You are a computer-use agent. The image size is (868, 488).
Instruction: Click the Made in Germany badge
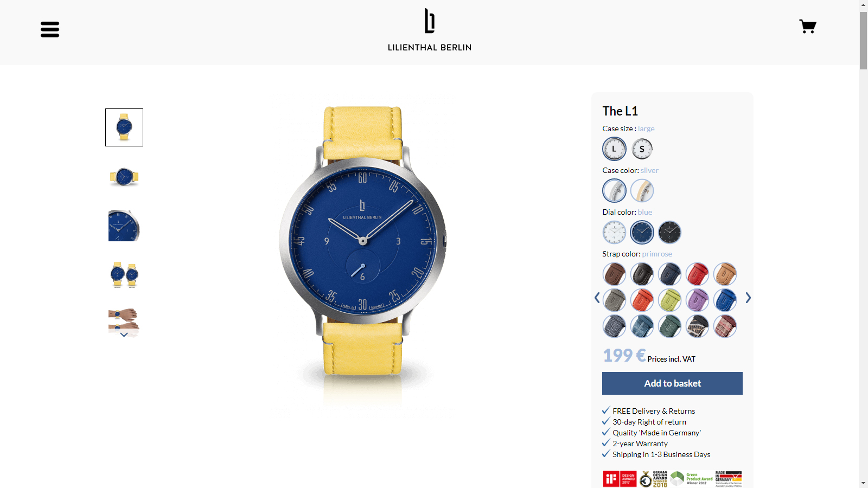(729, 479)
